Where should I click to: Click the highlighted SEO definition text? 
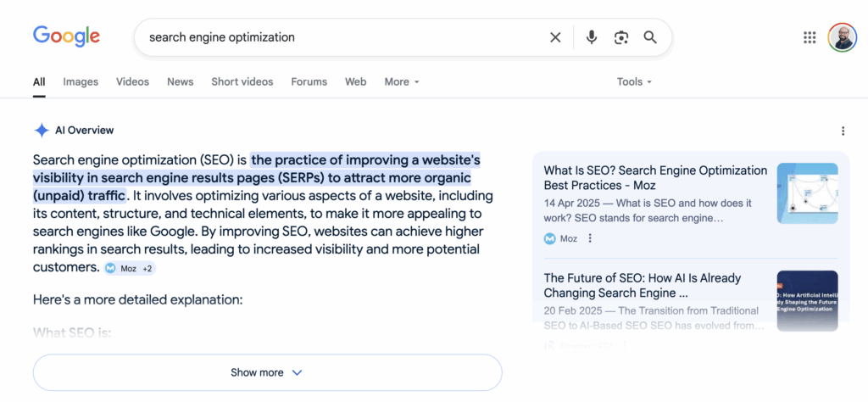pos(254,178)
